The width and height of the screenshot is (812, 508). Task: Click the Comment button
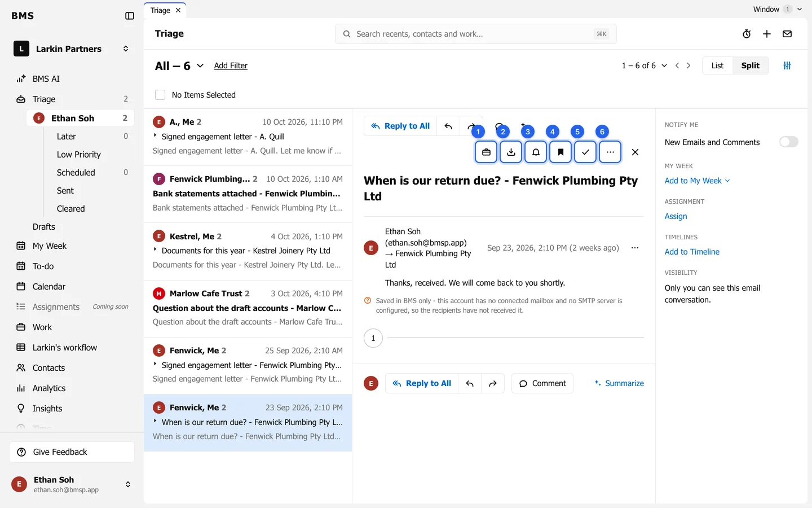pyautogui.click(x=542, y=383)
